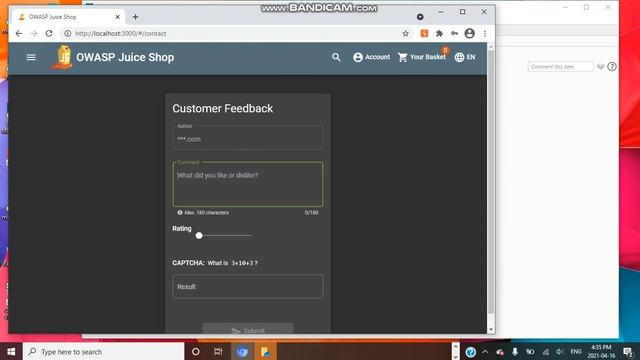View site information icon in address bar
This screenshot has height=360, width=640.
click(68, 33)
